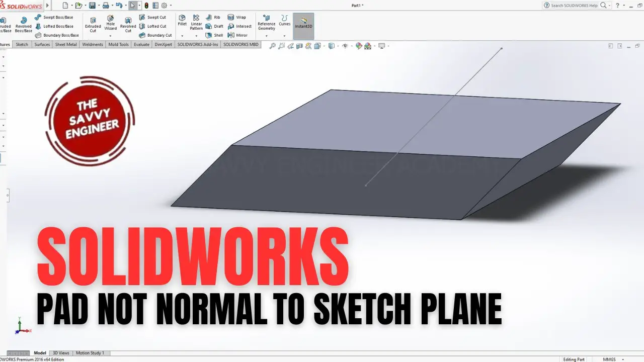Select the Fillet tool
The height and width of the screenshot is (362, 644).
[x=182, y=20]
